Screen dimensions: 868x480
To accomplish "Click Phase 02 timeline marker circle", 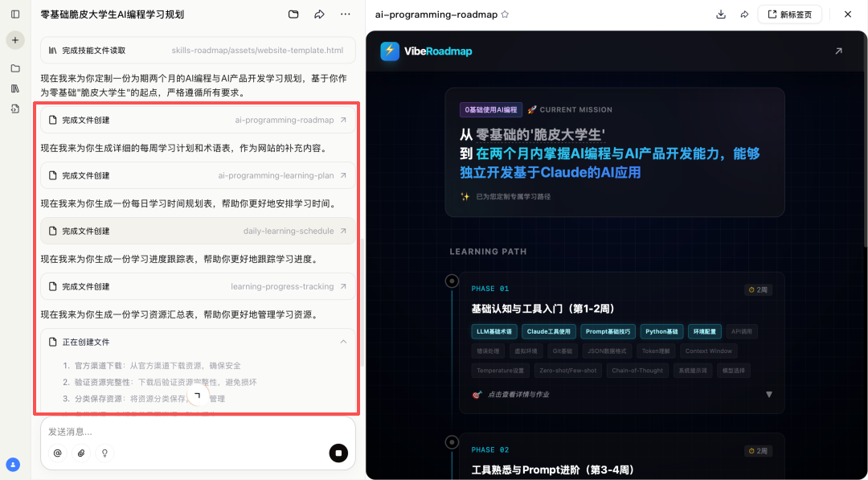I will (452, 441).
